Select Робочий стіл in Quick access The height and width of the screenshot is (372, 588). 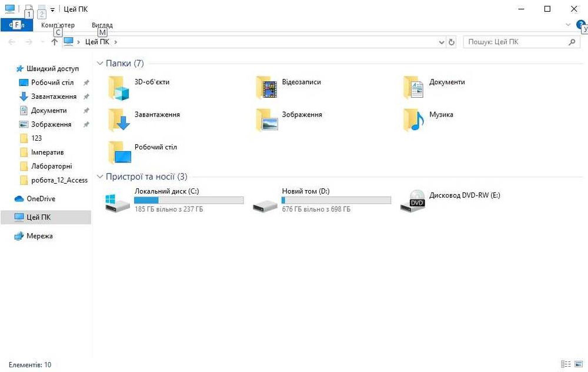coord(52,82)
